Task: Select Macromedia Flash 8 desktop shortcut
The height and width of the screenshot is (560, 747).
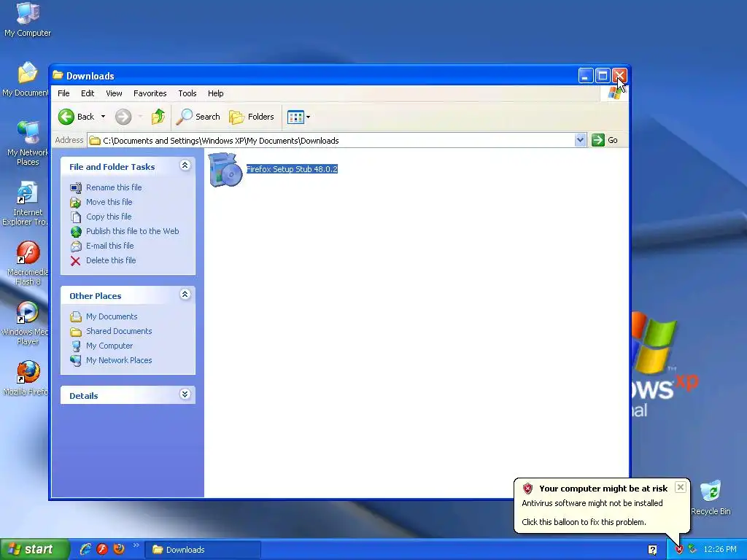Action: [x=28, y=262]
